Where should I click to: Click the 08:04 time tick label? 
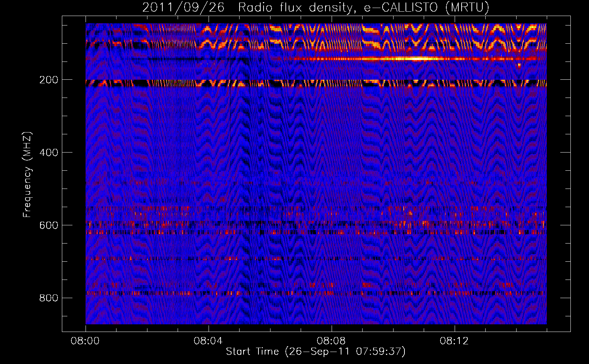[208, 341]
